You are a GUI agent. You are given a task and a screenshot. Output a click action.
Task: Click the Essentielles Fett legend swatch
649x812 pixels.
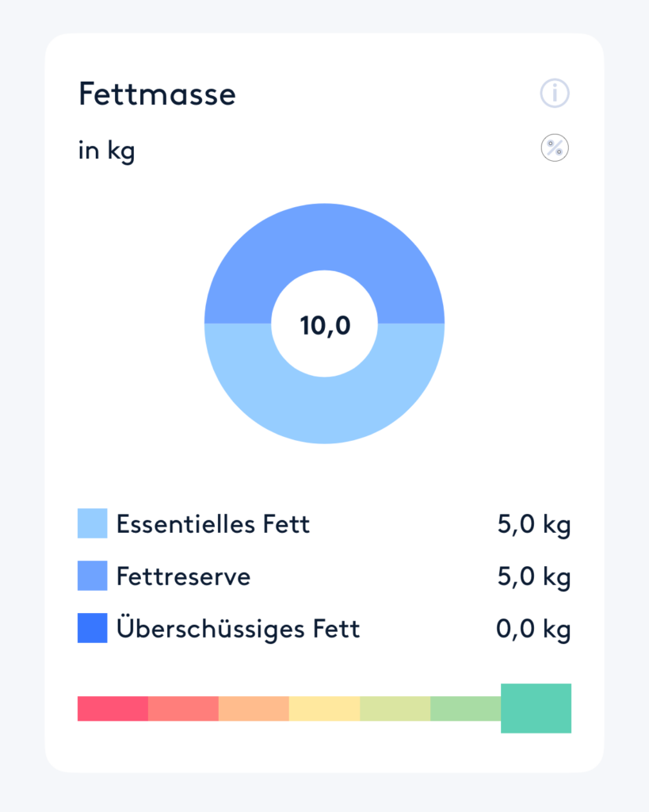pyautogui.click(x=93, y=523)
